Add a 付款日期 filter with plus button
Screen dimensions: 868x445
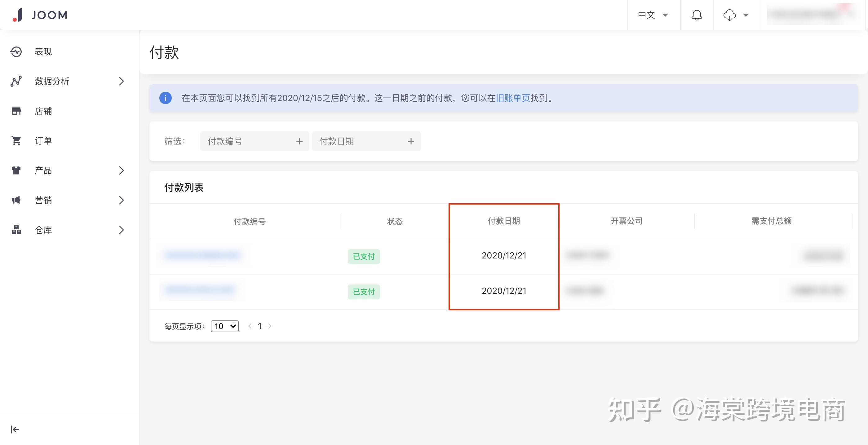pyautogui.click(x=411, y=141)
